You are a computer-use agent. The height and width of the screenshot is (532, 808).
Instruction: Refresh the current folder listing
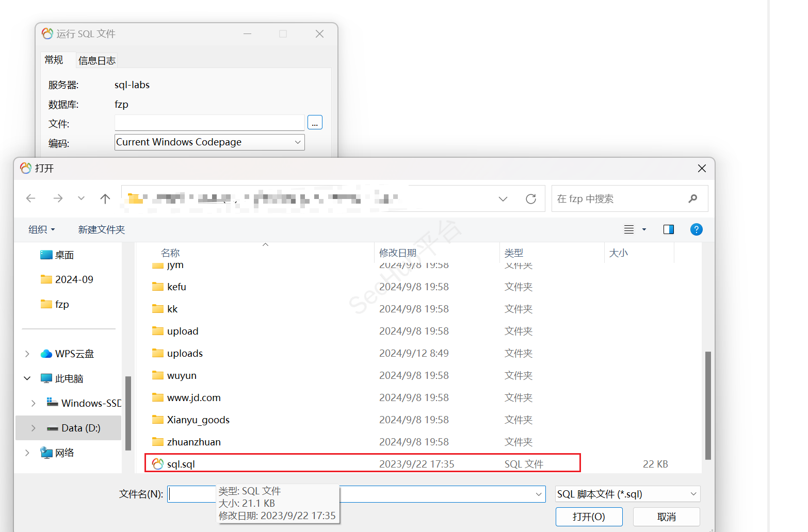(x=530, y=199)
